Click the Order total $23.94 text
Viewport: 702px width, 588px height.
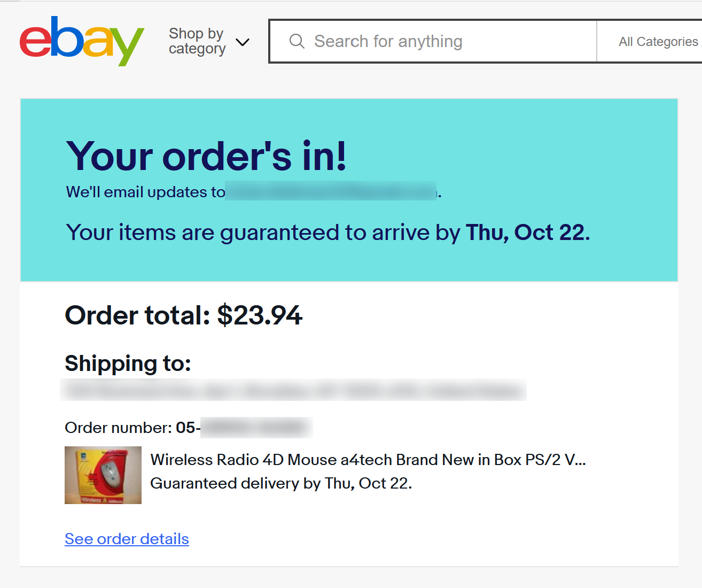click(x=183, y=315)
